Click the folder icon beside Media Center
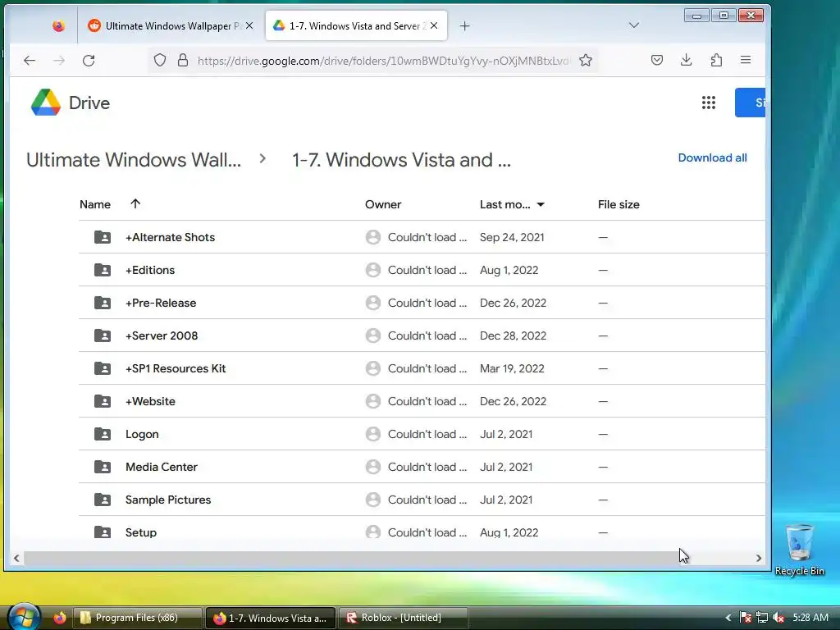This screenshot has height=630, width=840. 103,467
